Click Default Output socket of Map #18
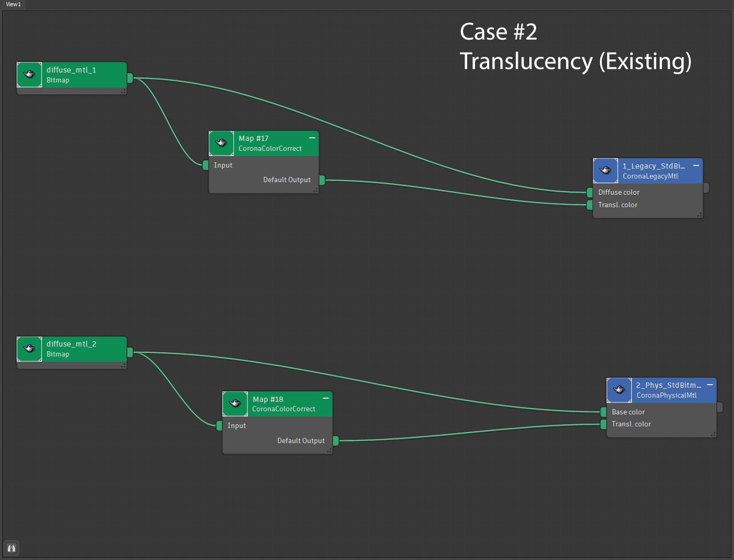 [x=336, y=440]
